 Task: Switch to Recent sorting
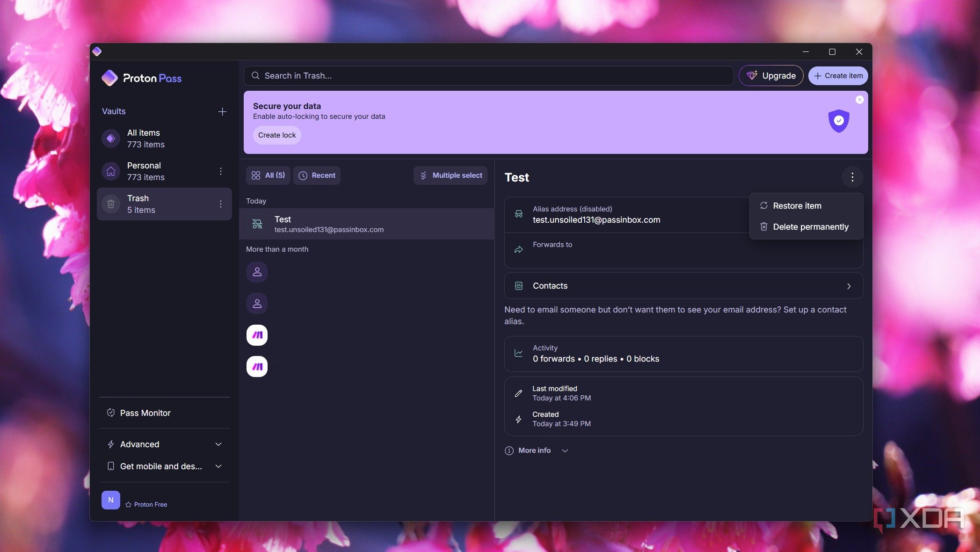[317, 175]
